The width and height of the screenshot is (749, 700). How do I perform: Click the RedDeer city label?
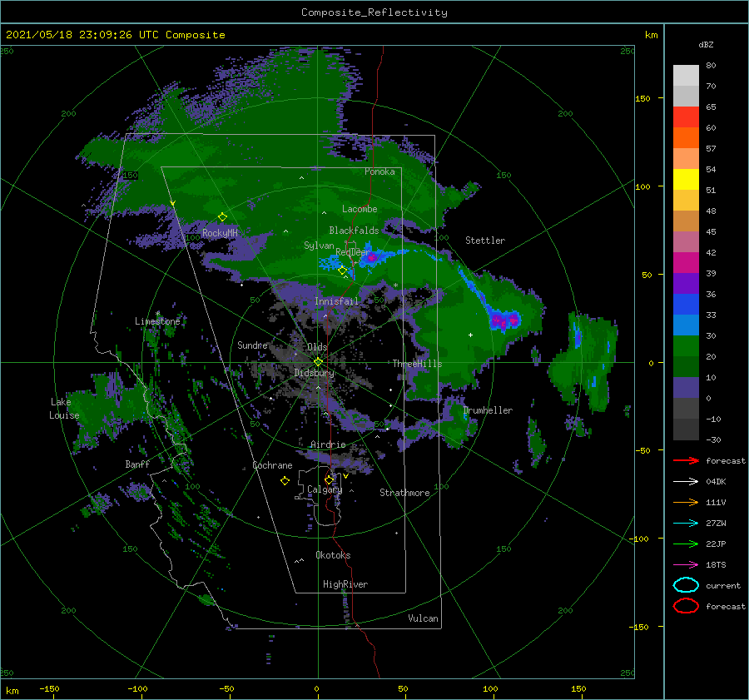[x=353, y=252]
